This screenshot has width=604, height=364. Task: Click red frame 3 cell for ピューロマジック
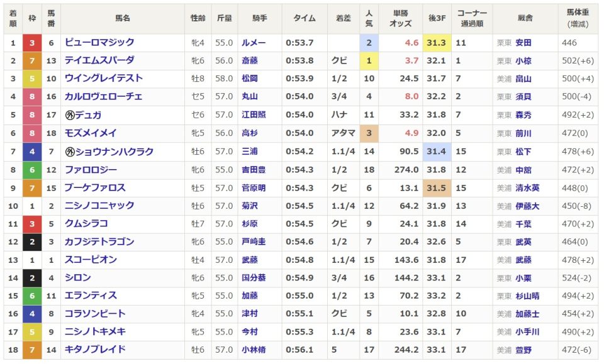(32, 43)
